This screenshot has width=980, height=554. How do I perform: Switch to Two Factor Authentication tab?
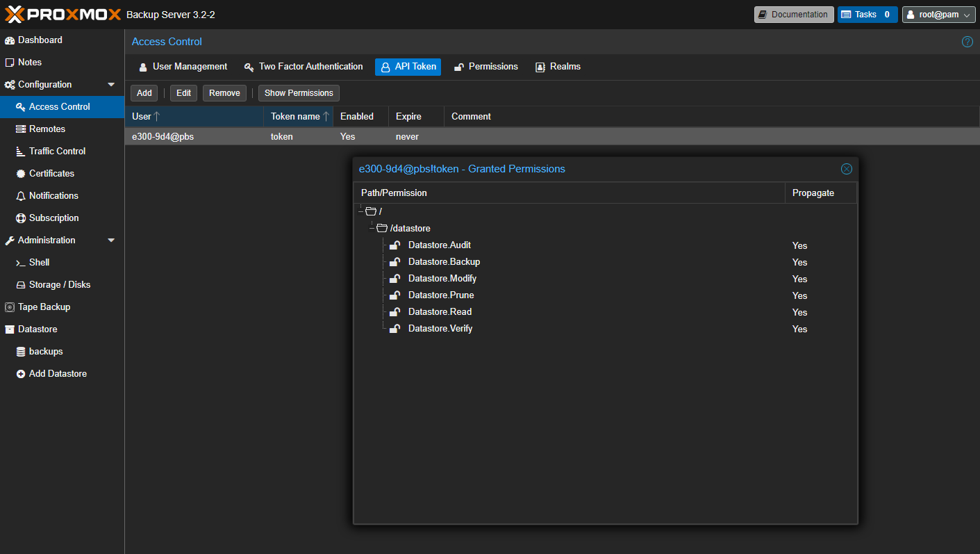click(304, 67)
